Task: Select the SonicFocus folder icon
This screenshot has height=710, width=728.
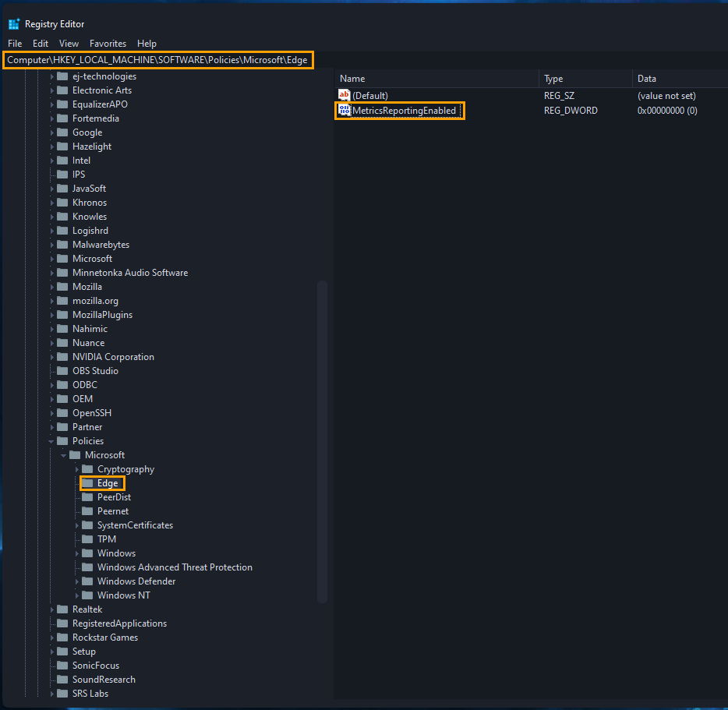Action: pos(62,665)
